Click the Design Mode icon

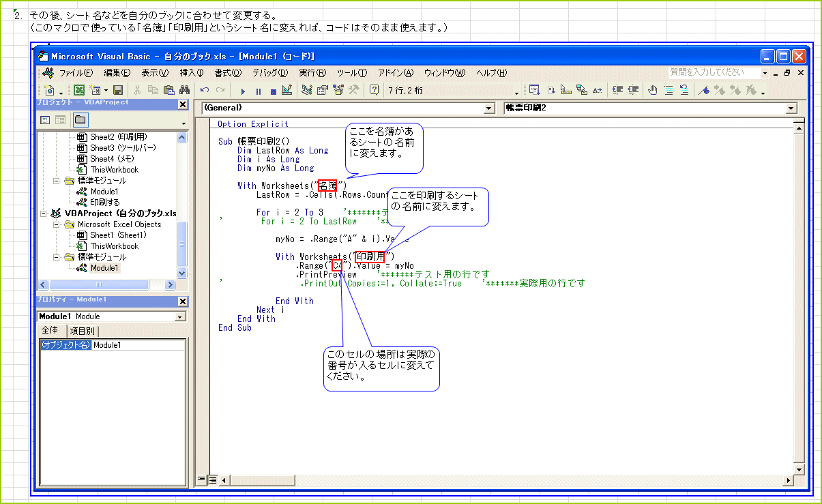pos(287,90)
